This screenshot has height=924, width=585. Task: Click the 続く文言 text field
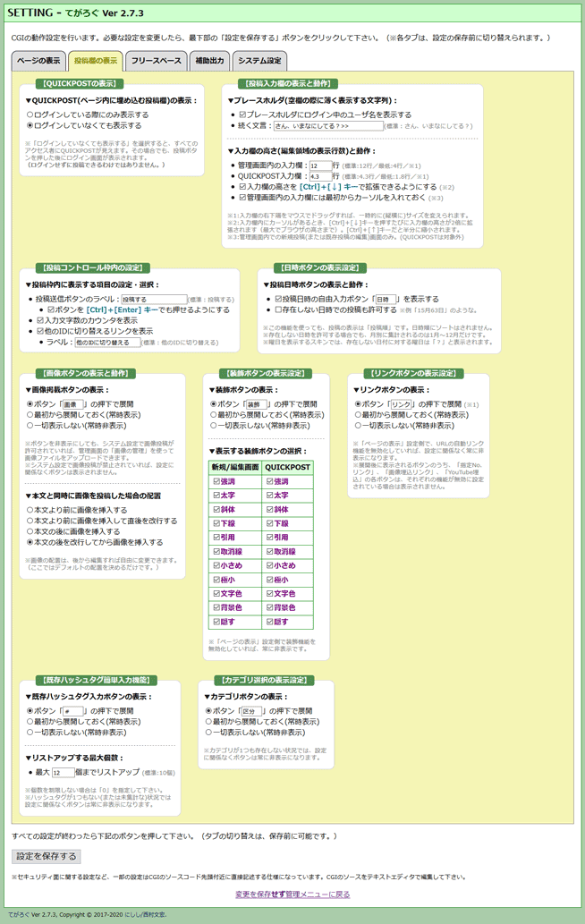(x=328, y=125)
